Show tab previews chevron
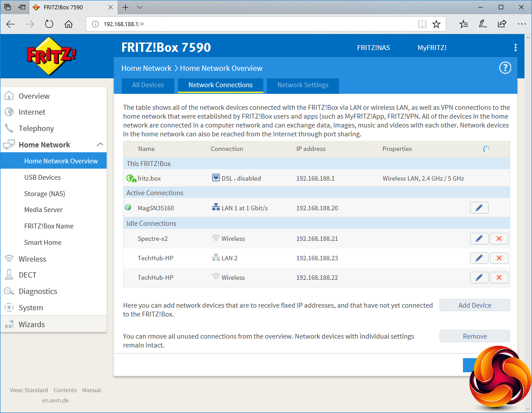 pyautogui.click(x=139, y=7)
